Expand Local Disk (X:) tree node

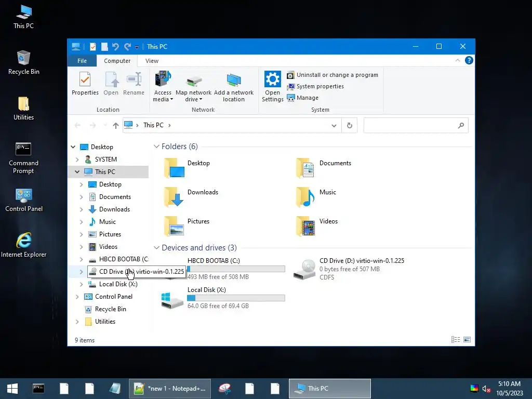pyautogui.click(x=82, y=284)
